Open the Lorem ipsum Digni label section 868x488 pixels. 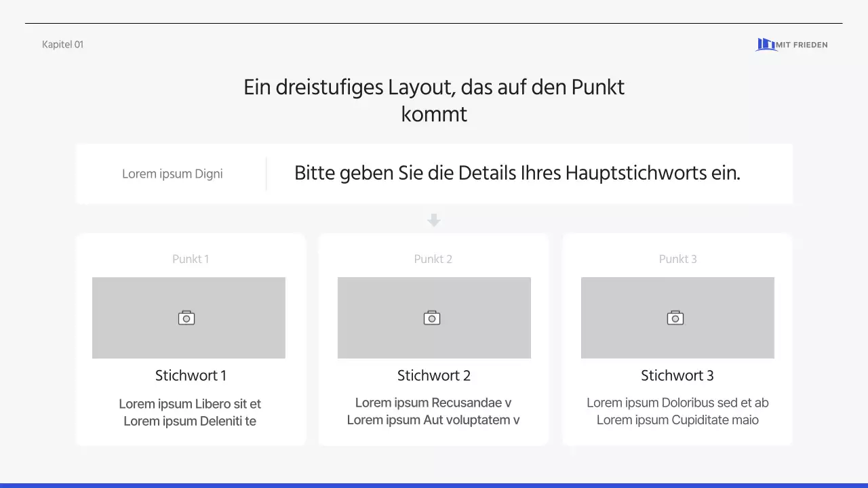[172, 174]
